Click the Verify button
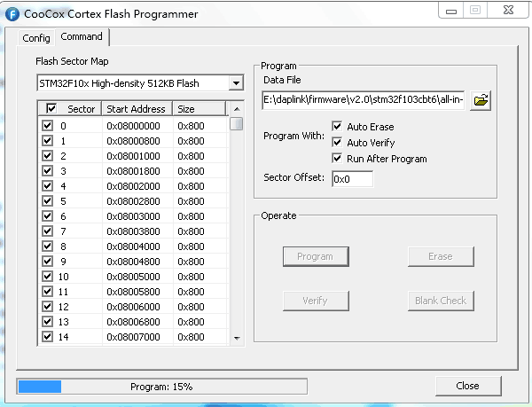Image resolution: width=532 pixels, height=407 pixels. point(316,301)
